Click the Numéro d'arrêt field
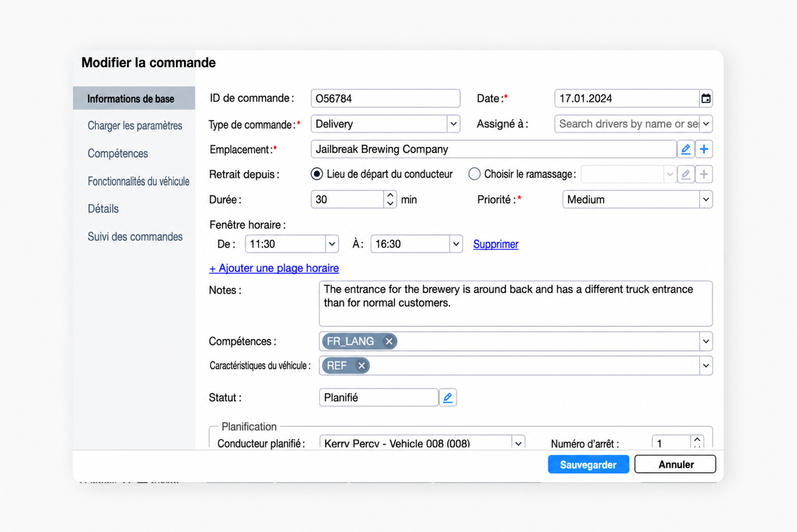797x532 pixels. pyautogui.click(x=671, y=443)
